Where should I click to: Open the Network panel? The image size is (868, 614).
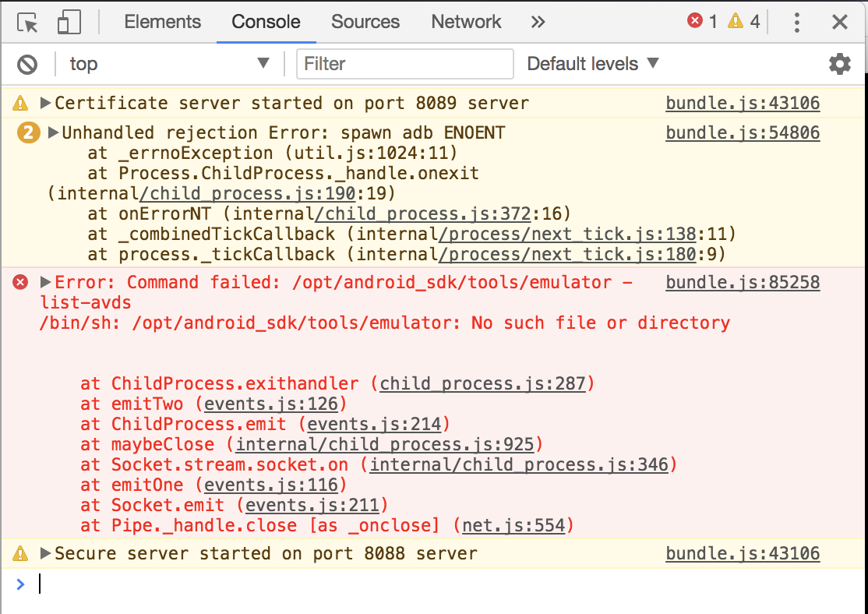click(x=465, y=22)
